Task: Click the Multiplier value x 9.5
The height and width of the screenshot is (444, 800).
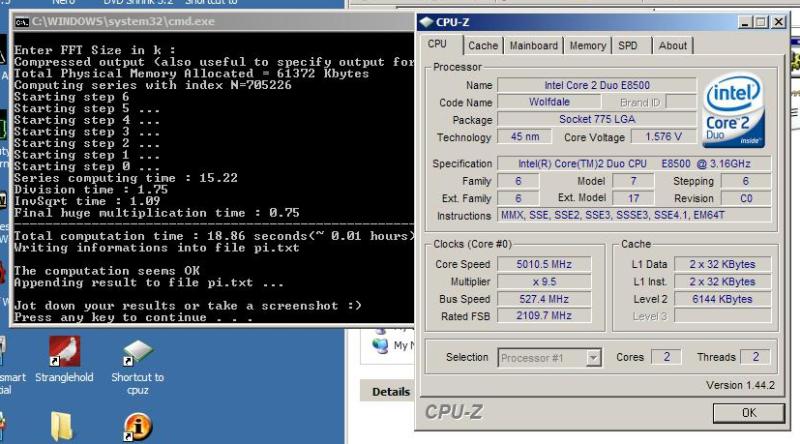Action: [x=544, y=282]
